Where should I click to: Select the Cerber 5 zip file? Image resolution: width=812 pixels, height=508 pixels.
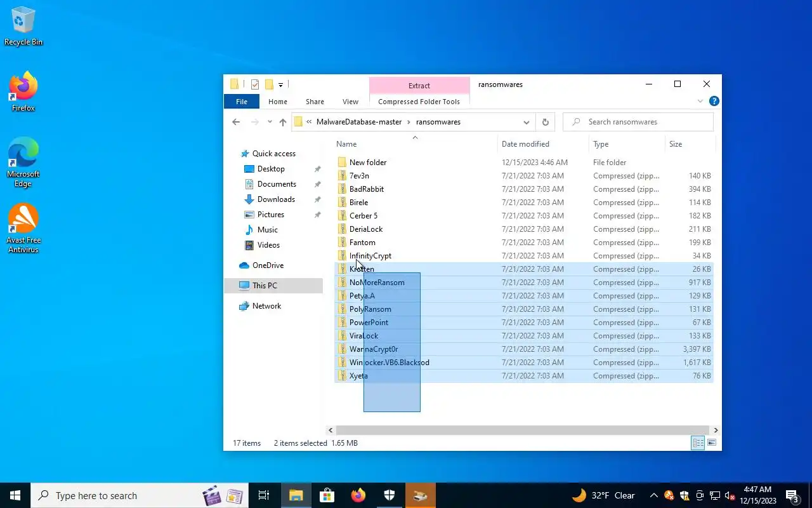click(x=363, y=216)
